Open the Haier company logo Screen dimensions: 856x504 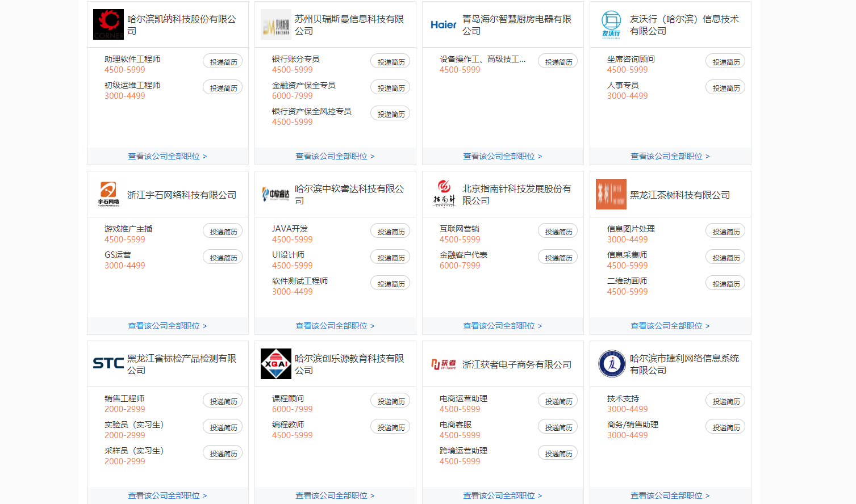[x=444, y=24]
